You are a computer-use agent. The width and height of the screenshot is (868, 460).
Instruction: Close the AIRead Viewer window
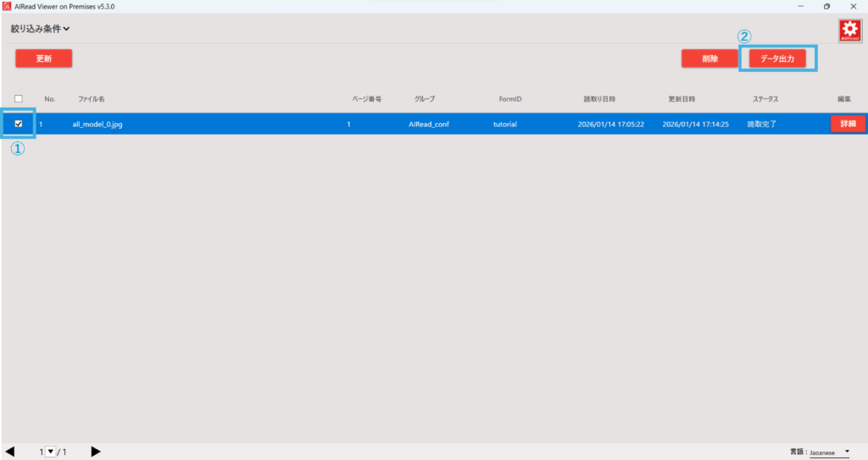[x=854, y=6]
